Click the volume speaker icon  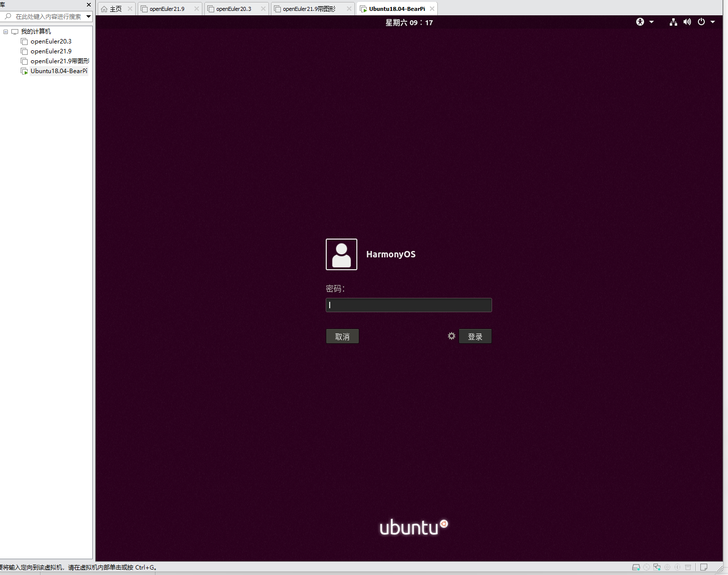click(x=687, y=22)
